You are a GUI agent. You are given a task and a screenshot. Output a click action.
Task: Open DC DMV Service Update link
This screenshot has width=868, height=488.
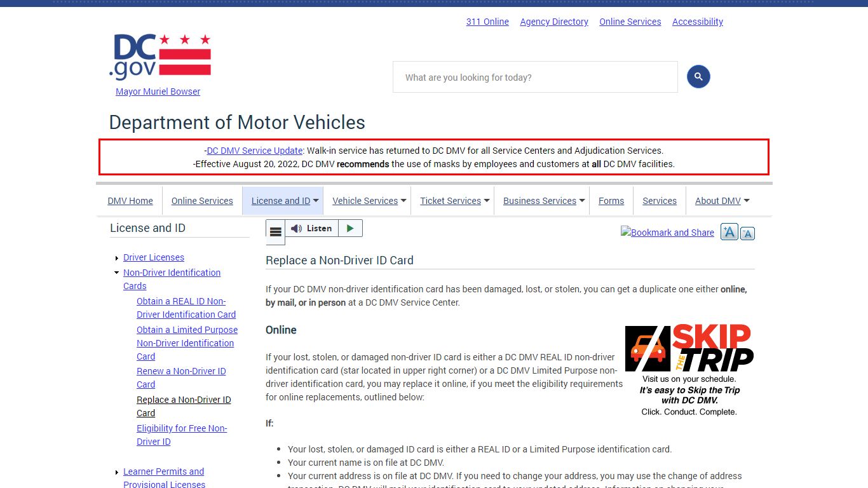[255, 151]
